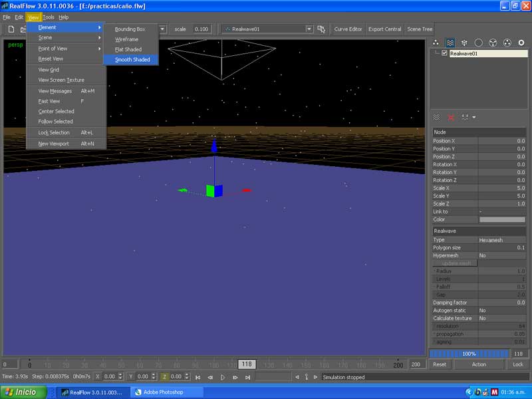
Task: Open the Help menu
Action: point(63,17)
